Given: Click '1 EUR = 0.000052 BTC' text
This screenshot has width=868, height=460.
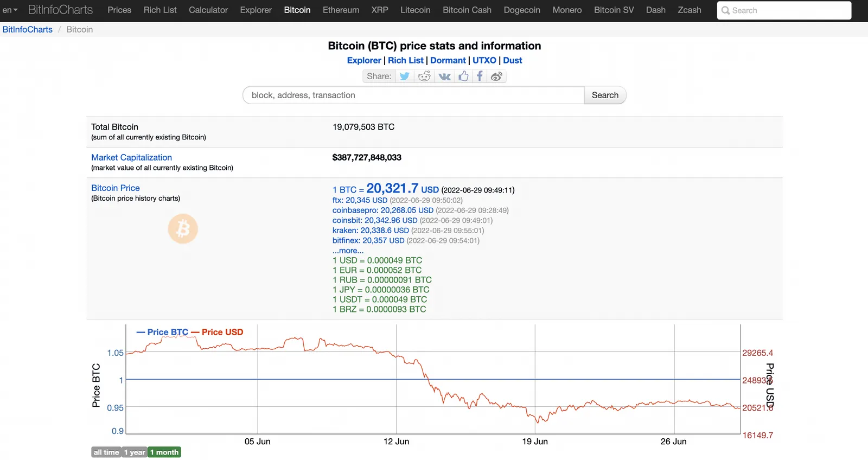Looking at the screenshot, I should pos(377,270).
